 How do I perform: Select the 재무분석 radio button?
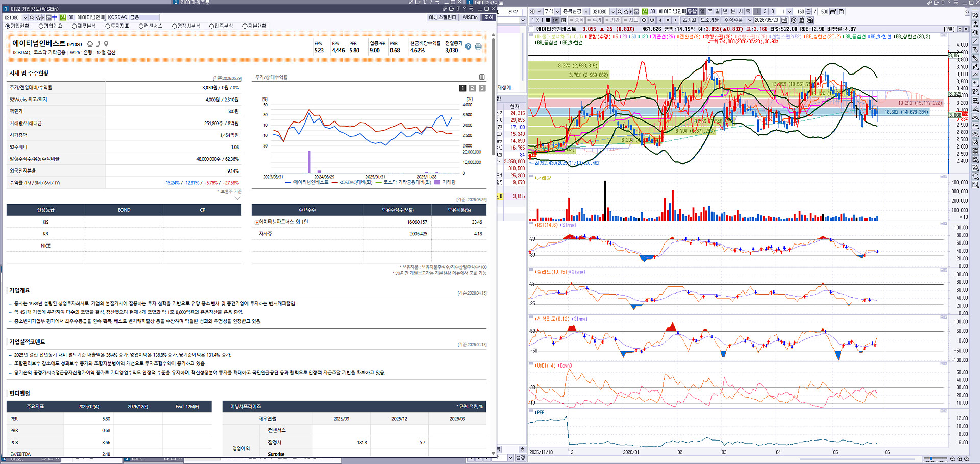[74, 26]
